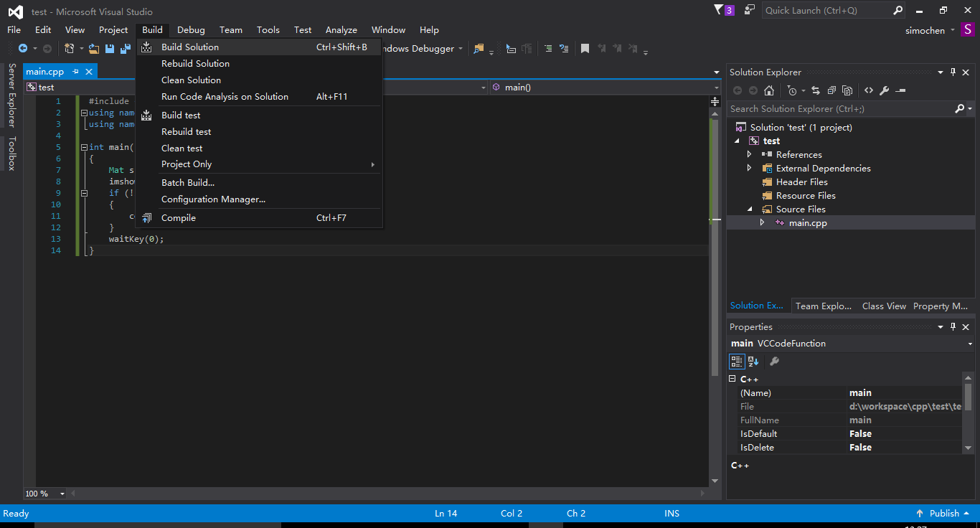980x528 pixels.
Task: Click the Save All toolbar icon
Action: 126,49
